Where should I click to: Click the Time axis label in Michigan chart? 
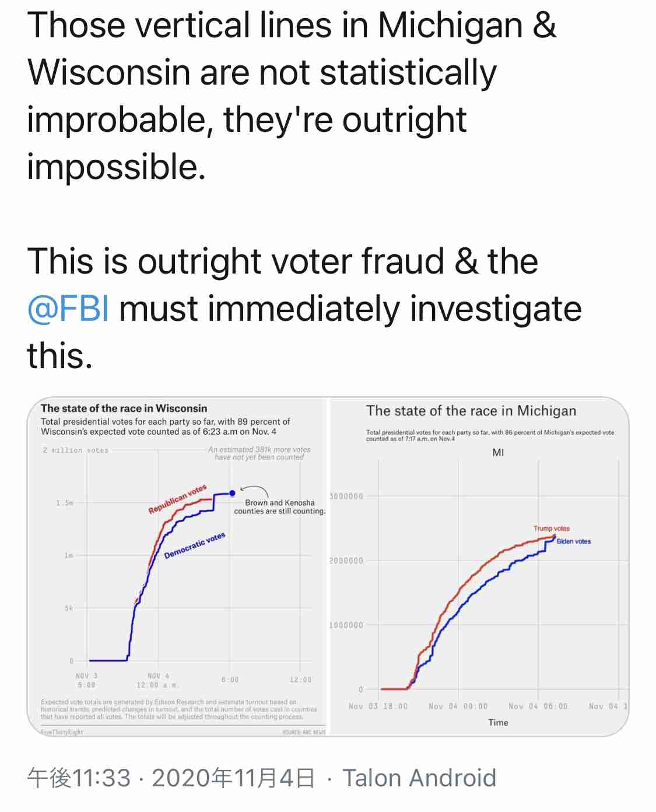coord(498,723)
